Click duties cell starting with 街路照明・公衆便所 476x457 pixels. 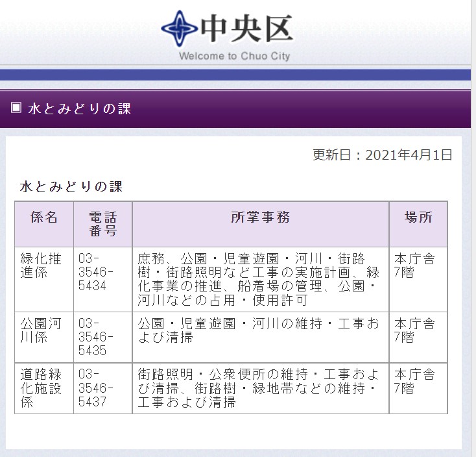pos(261,388)
